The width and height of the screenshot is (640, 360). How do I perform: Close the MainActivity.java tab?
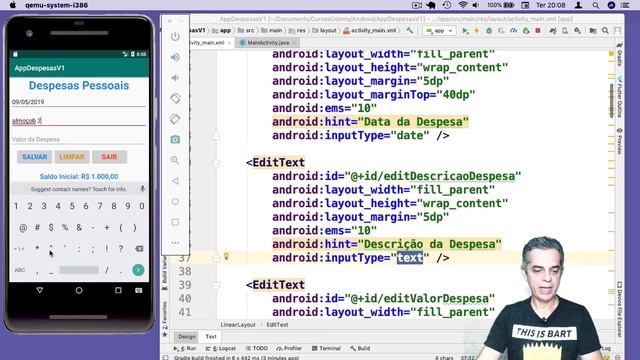[x=294, y=42]
